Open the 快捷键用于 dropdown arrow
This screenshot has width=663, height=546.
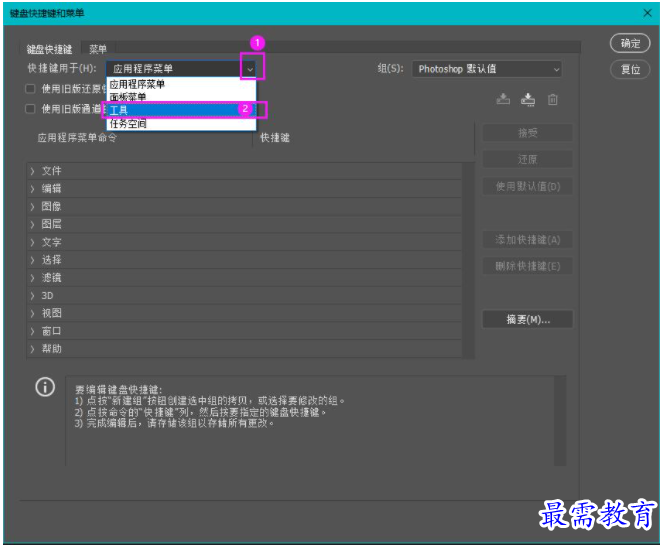pos(250,69)
